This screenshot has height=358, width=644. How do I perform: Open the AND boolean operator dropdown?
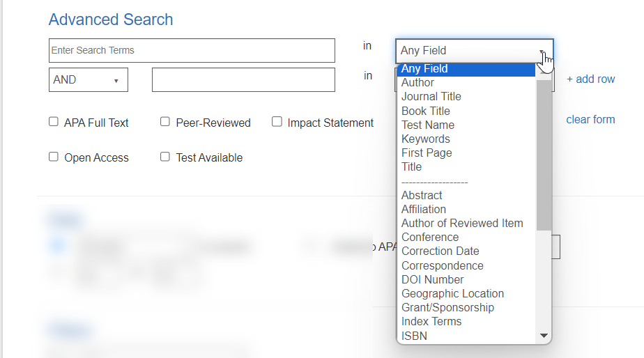click(89, 79)
